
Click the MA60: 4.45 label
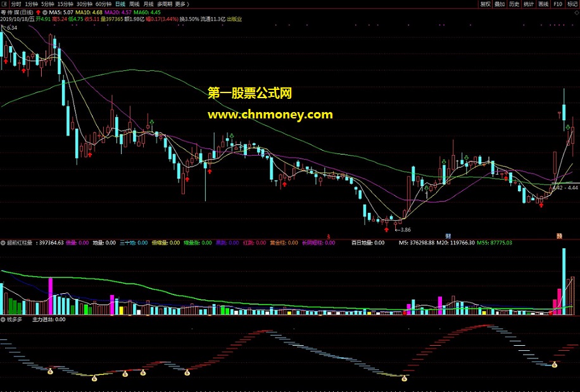(148, 13)
